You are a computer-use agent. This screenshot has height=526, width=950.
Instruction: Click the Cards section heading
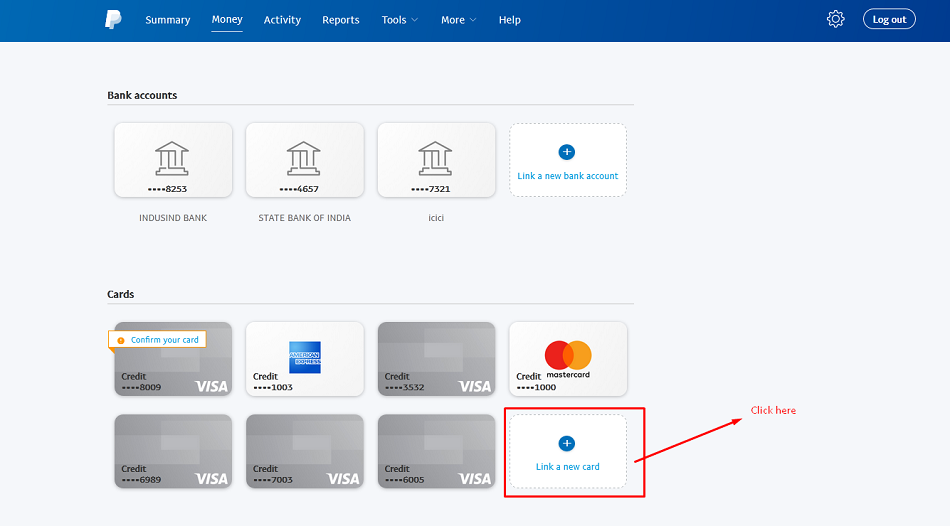121,295
